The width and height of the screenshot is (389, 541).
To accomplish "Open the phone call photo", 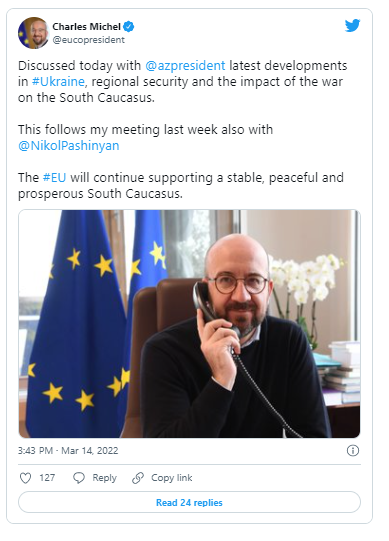I will (189, 324).
